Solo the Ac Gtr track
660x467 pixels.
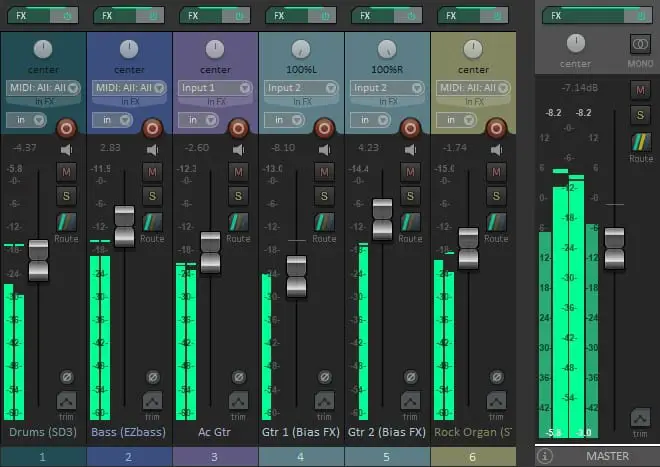tap(238, 196)
